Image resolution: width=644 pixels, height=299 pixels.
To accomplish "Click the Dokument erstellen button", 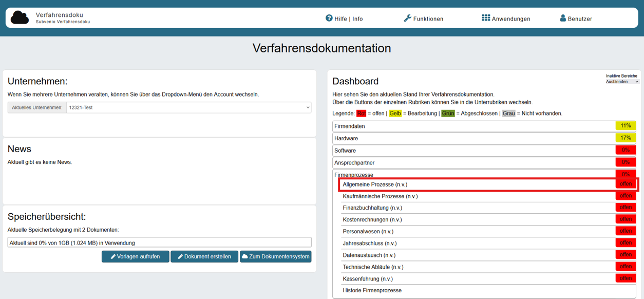I will (204, 256).
